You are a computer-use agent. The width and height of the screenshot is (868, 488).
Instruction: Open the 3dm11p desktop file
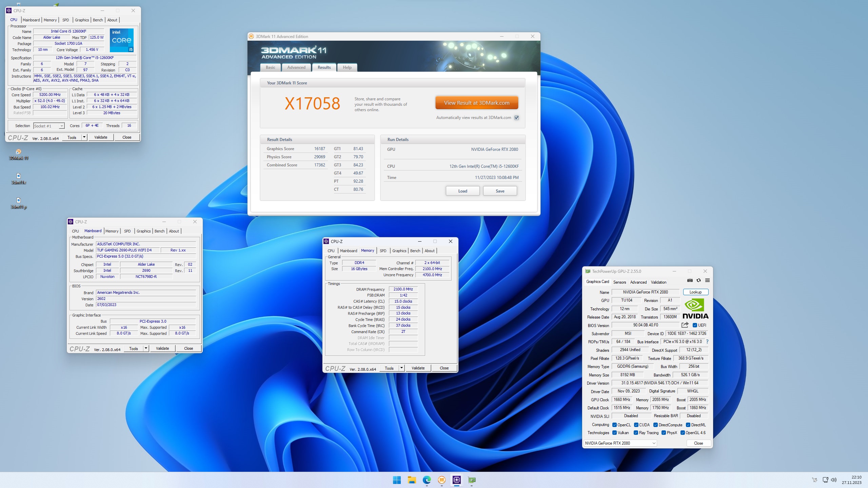[x=19, y=203]
